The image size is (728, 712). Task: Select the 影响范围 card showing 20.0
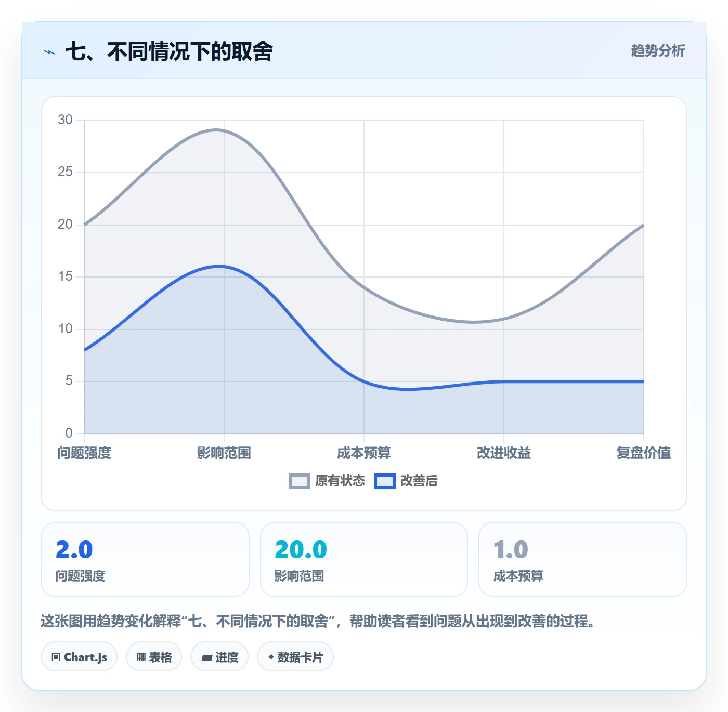(364, 559)
